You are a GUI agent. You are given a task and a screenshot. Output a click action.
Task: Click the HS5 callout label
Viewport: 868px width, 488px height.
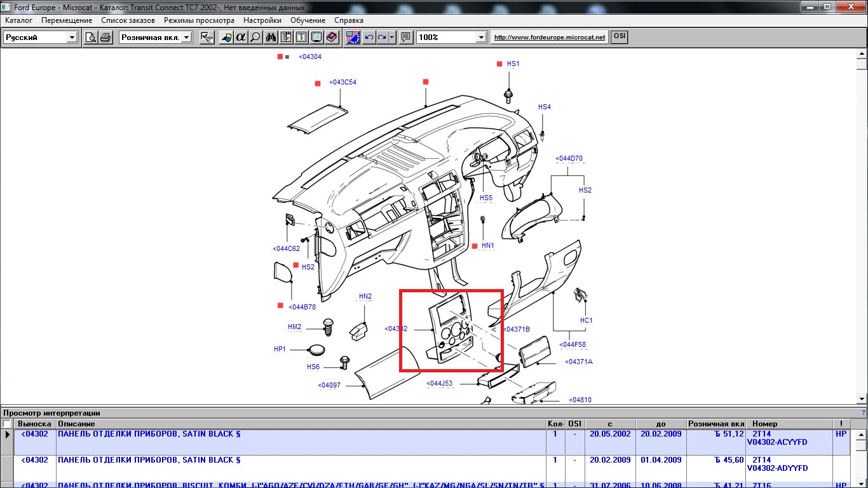(x=486, y=198)
